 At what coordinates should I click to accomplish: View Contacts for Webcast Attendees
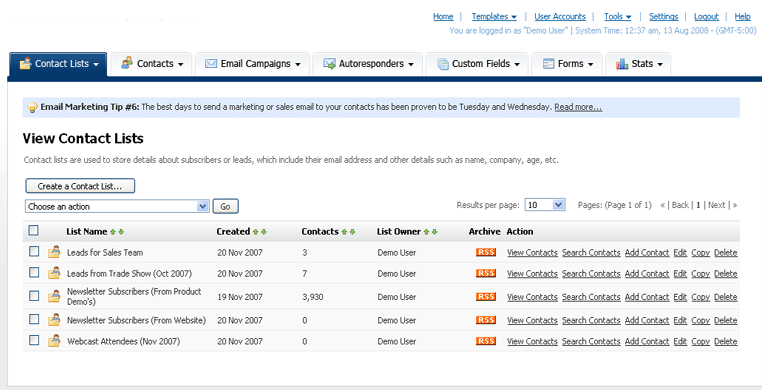pyautogui.click(x=532, y=341)
